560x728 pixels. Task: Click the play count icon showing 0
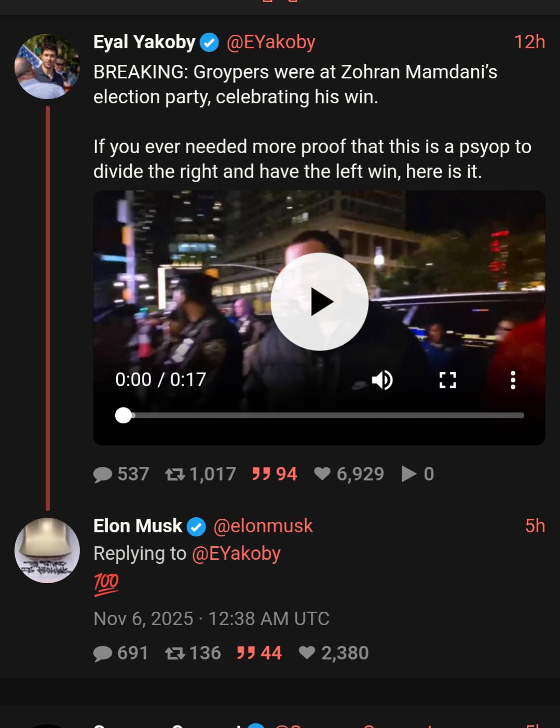[x=409, y=474]
